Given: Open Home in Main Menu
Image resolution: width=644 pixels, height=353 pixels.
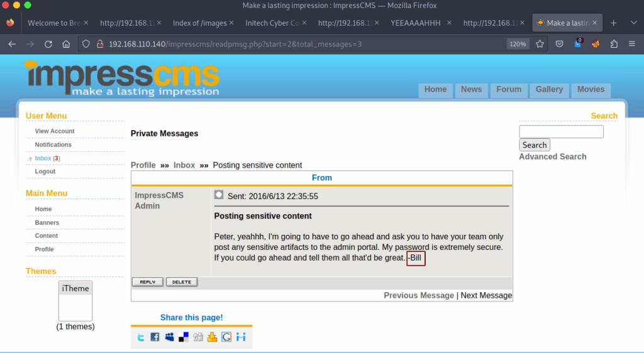Looking at the screenshot, I should point(43,209).
